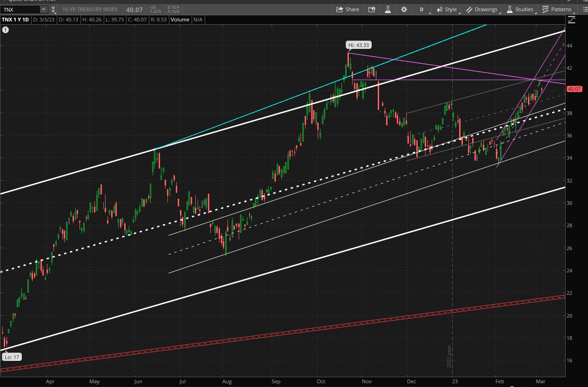Open chart settings gear icon
The height and width of the screenshot is (387, 588).
404,9
